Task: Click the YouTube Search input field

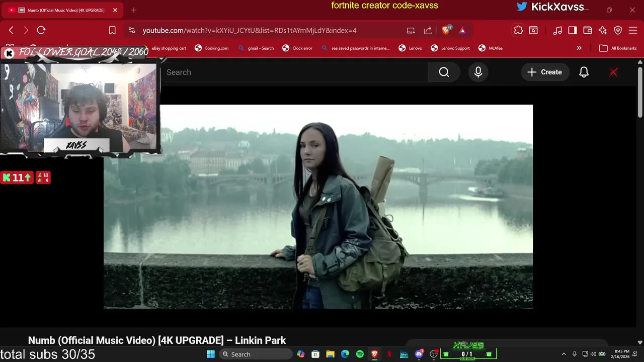Action: click(x=294, y=72)
